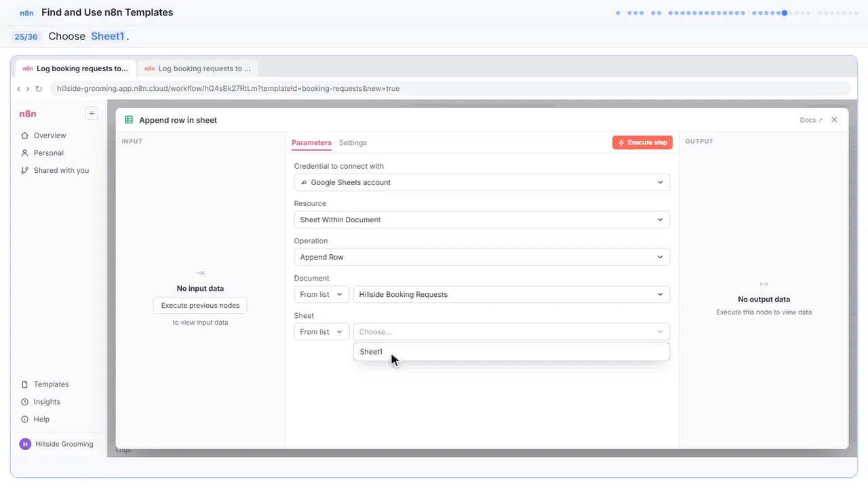
Task: Click the Execute step button
Action: pyautogui.click(x=642, y=142)
